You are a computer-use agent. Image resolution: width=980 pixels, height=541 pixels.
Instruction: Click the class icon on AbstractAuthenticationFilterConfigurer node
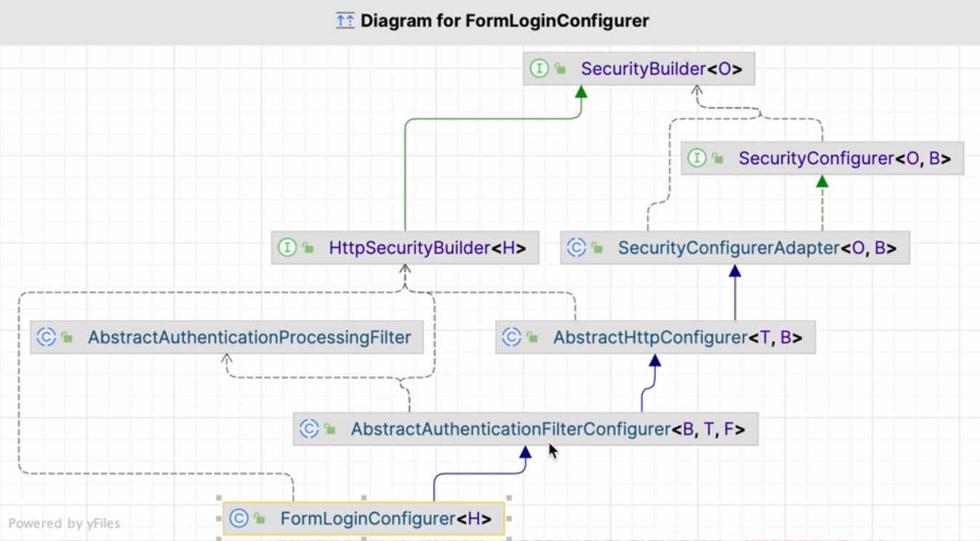click(x=309, y=429)
